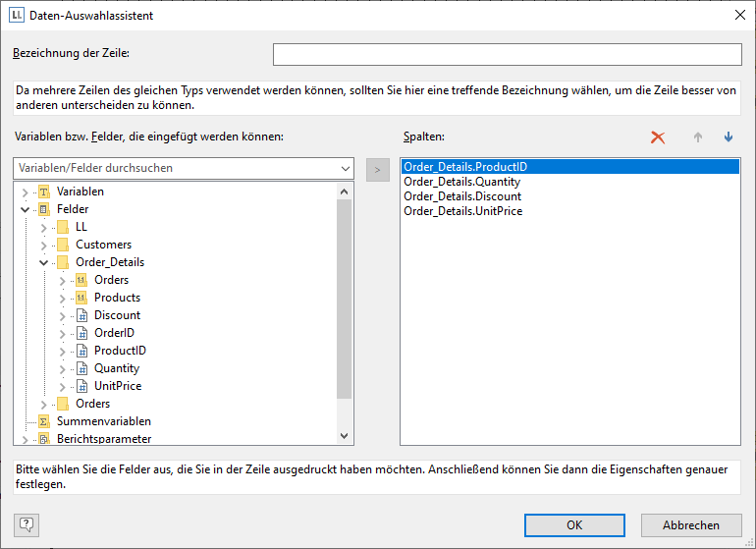Click the Discount field icon
Image resolution: width=756 pixels, height=549 pixels.
coord(81,315)
